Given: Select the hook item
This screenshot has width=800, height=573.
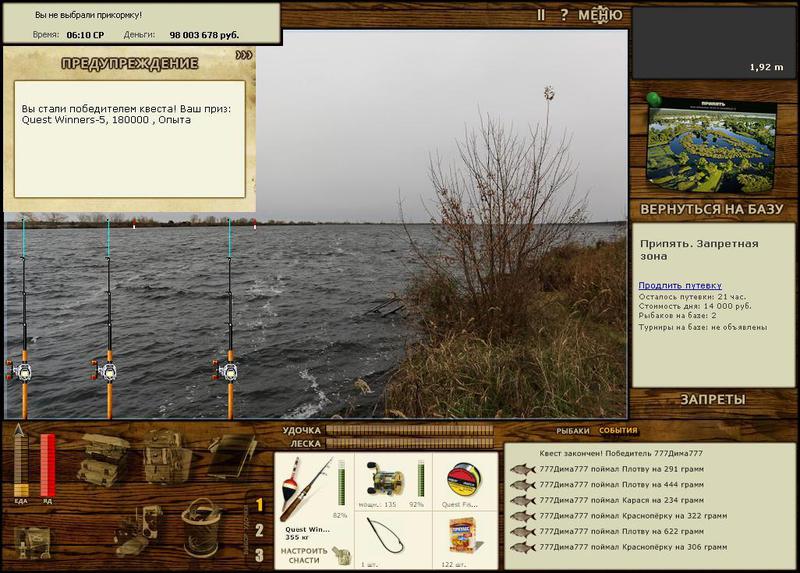Looking at the screenshot, I should click(x=385, y=535).
